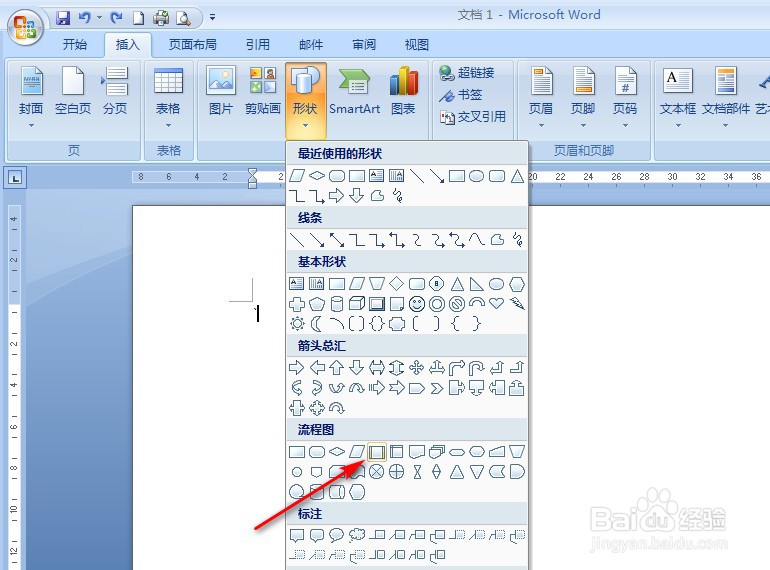Select the sun shape in 基本形状

(x=297, y=324)
